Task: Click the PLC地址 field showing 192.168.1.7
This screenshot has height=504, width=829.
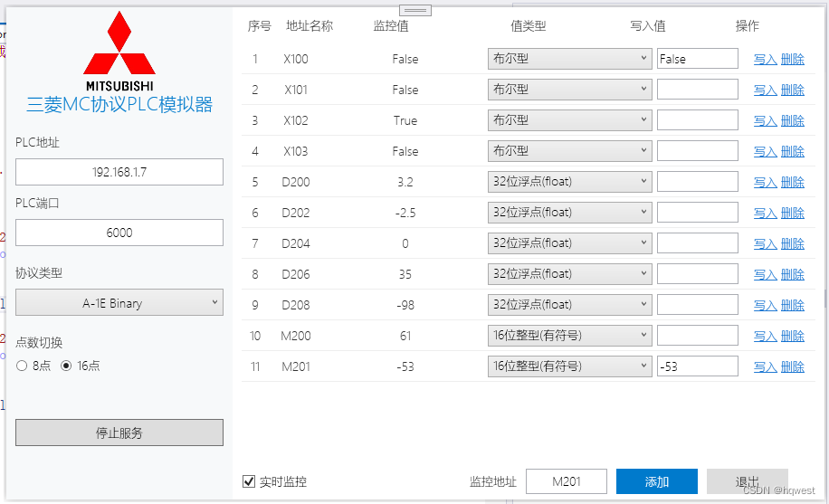Action: (119, 172)
